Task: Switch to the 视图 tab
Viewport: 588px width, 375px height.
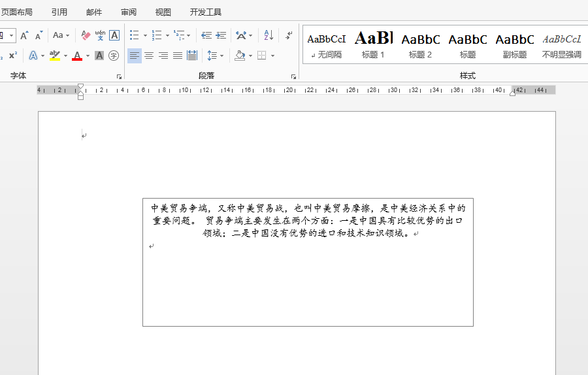Action: pyautogui.click(x=163, y=12)
